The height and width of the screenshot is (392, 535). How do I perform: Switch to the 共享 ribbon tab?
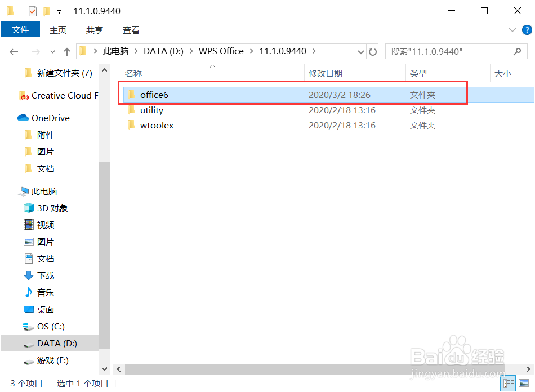(95, 30)
